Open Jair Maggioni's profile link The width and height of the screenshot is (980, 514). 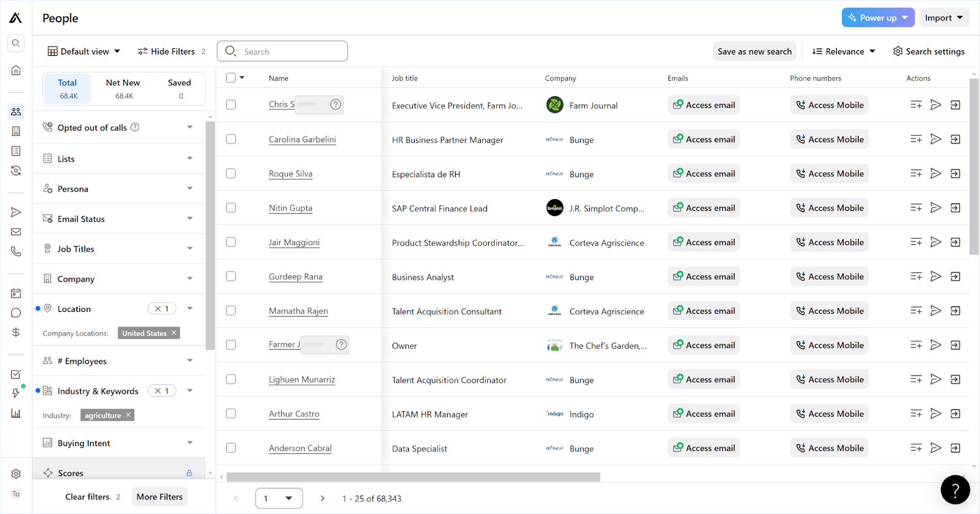coord(294,243)
